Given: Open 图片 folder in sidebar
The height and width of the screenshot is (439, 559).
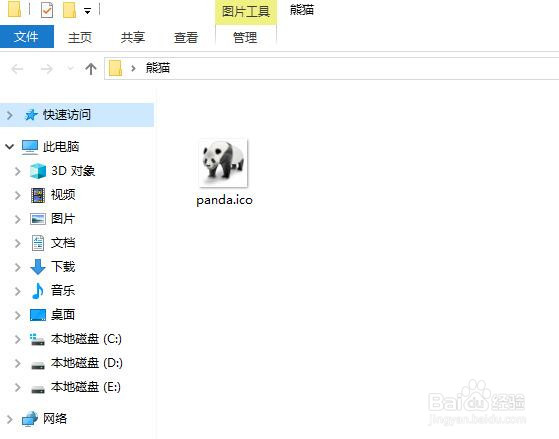Looking at the screenshot, I should coord(63,219).
